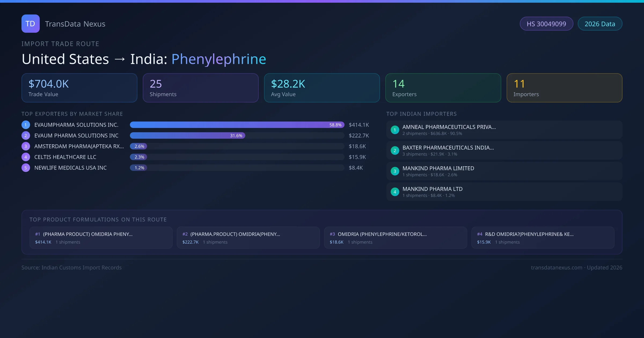The width and height of the screenshot is (644, 338).
Task: Open MANKIND PHARMA LIMITED importer row
Action: (x=504, y=171)
